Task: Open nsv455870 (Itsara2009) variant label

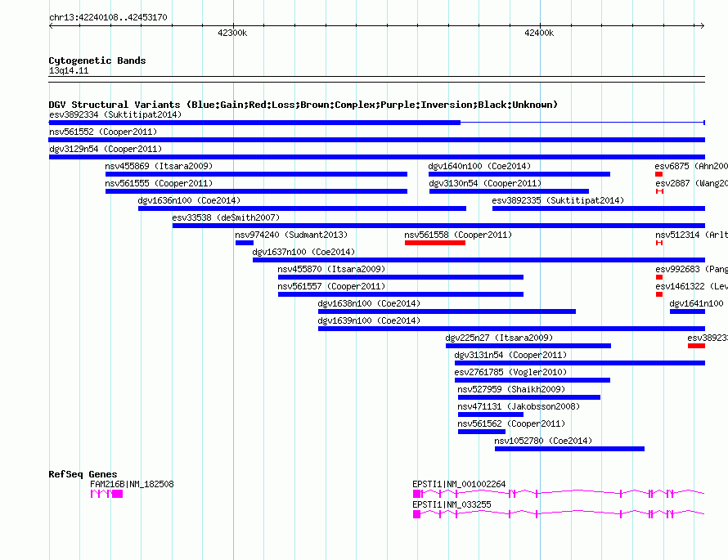Action: tap(331, 269)
